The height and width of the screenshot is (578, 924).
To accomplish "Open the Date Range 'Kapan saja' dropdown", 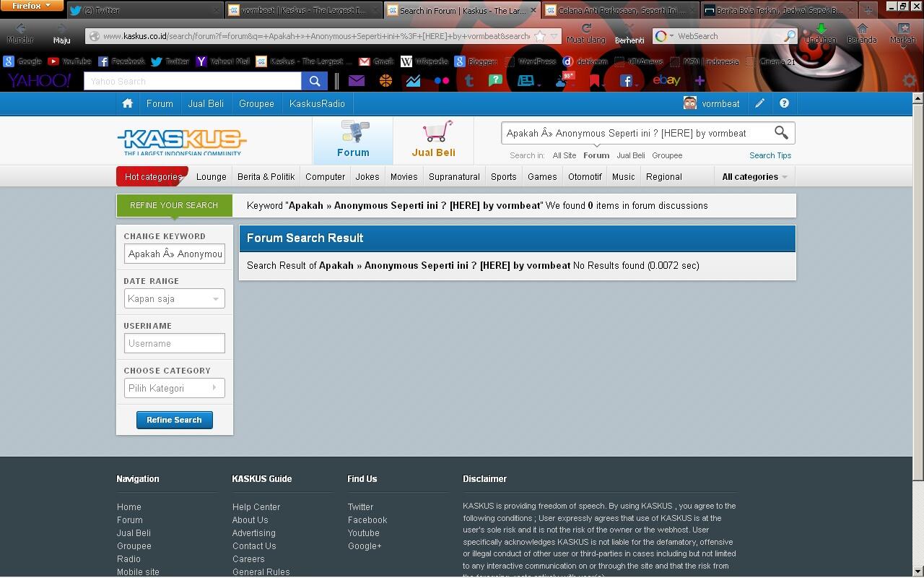I will coord(174,298).
